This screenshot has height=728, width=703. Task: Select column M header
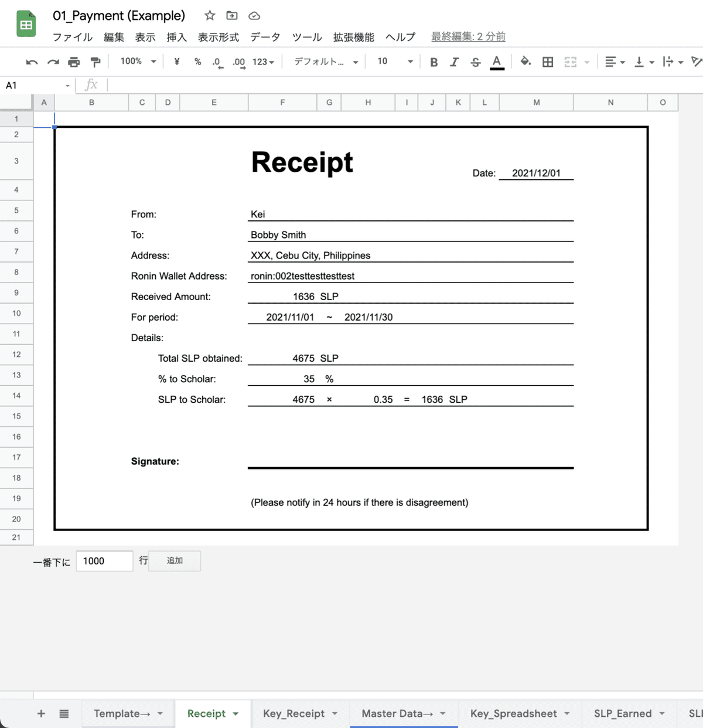click(x=537, y=103)
